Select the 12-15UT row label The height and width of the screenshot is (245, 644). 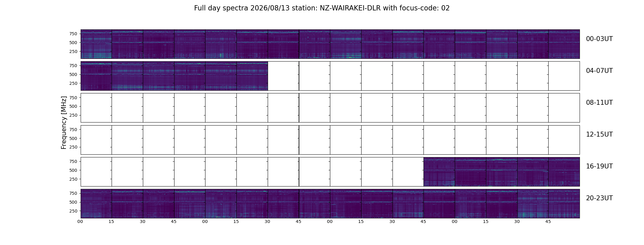pos(599,134)
